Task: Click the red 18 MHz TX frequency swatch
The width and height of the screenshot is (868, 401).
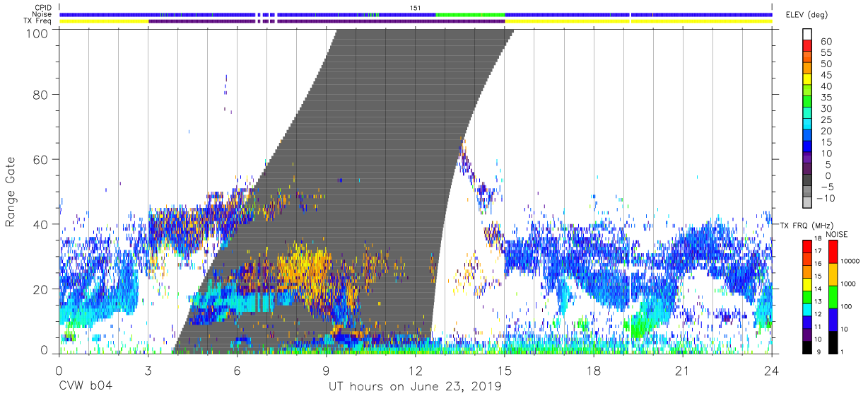Action: (x=807, y=245)
